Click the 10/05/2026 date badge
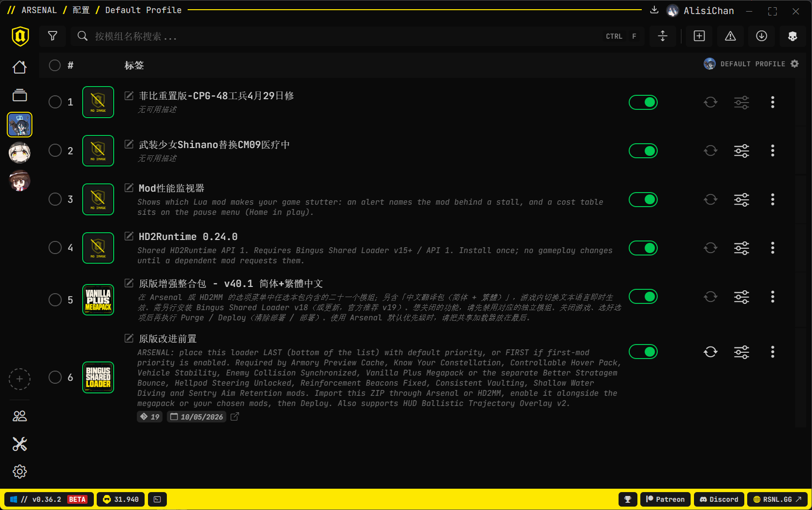This screenshot has width=812, height=510. pyautogui.click(x=196, y=417)
